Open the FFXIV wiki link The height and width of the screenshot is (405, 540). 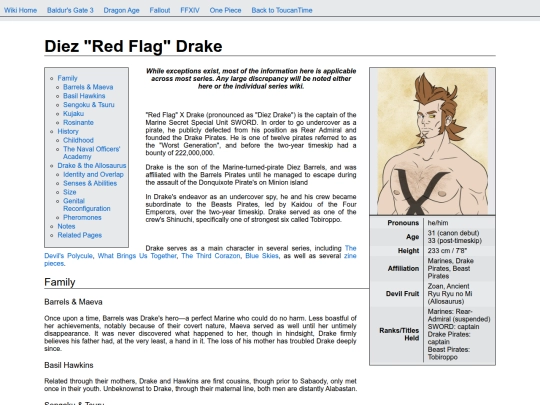point(190,10)
